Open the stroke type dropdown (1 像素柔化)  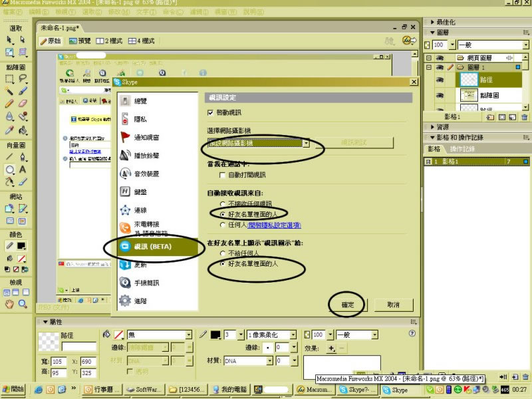coord(293,335)
